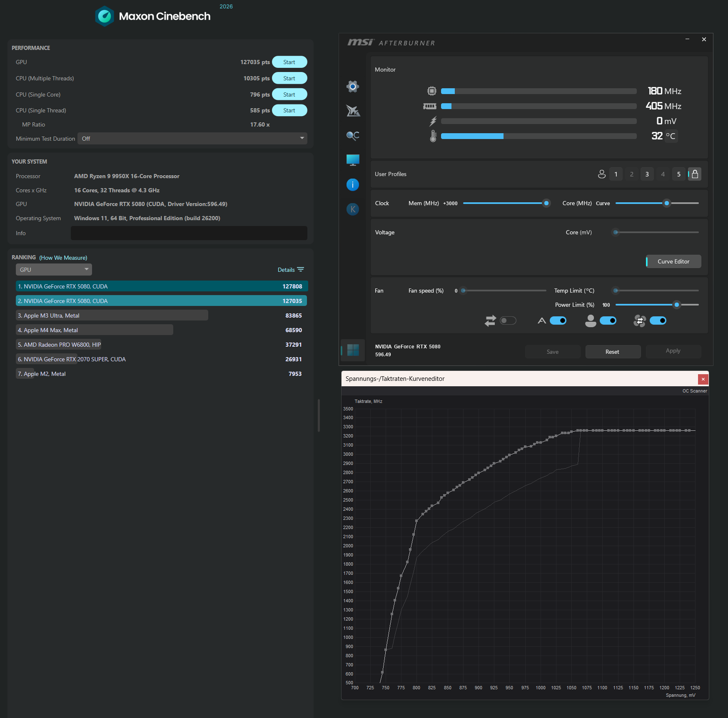
Task: Click the Details filter lines icon
Action: point(301,270)
